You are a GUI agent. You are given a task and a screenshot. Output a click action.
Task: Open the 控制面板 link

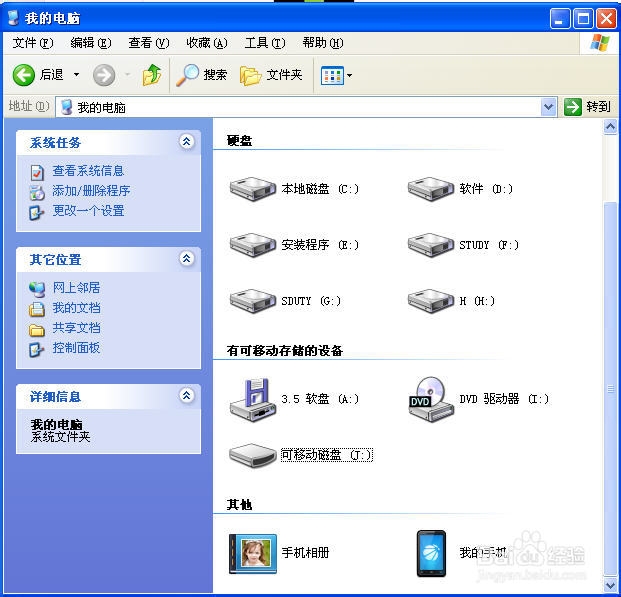pos(76,348)
